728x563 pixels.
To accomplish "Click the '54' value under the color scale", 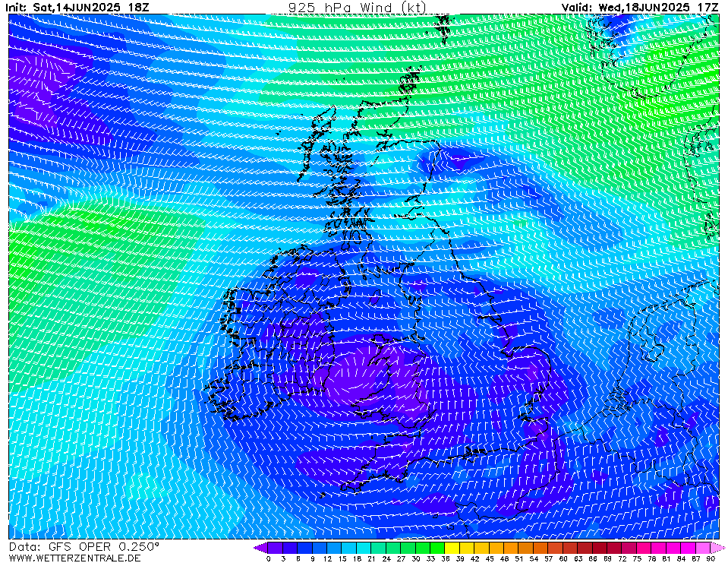I will 534,558.
